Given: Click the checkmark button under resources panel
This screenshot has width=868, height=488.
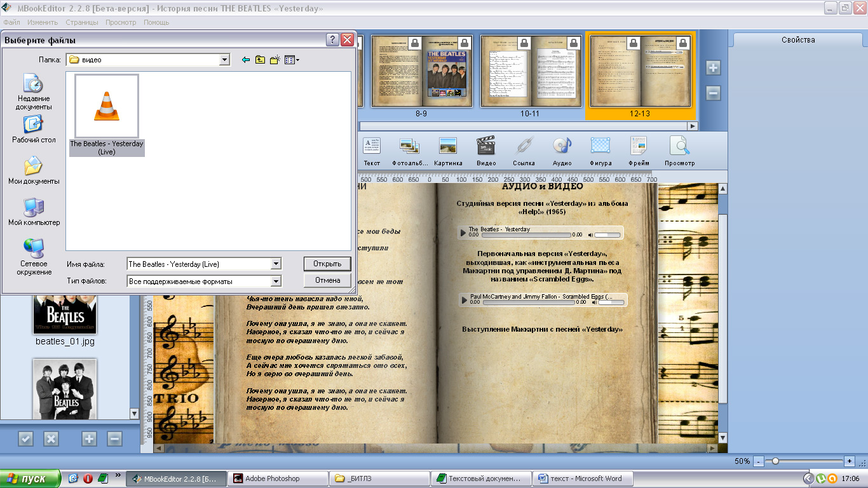Looking at the screenshot, I should click(x=25, y=438).
